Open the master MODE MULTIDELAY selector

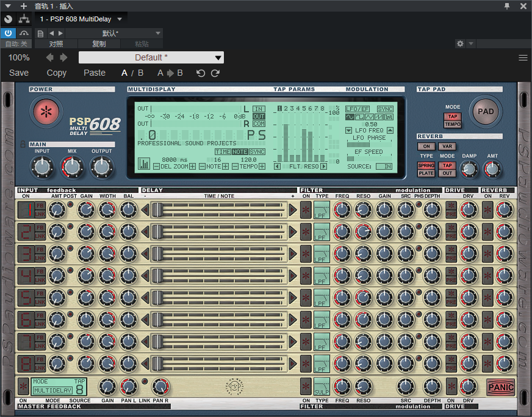coord(53,391)
